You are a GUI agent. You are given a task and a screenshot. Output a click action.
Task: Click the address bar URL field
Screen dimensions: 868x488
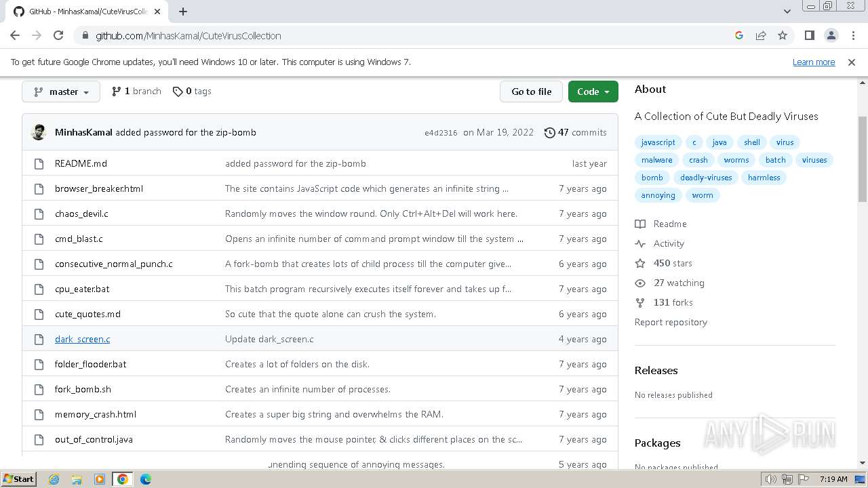click(407, 35)
